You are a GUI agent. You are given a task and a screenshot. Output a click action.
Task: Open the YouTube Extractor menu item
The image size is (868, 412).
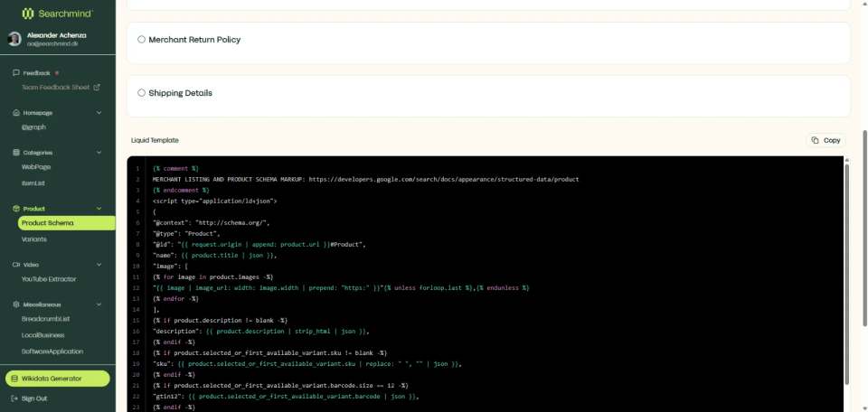(x=49, y=279)
